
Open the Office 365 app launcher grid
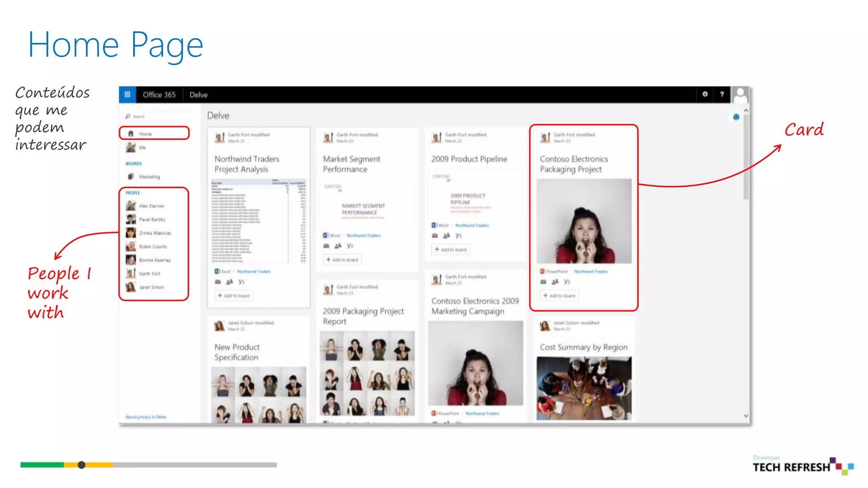pyautogui.click(x=127, y=94)
